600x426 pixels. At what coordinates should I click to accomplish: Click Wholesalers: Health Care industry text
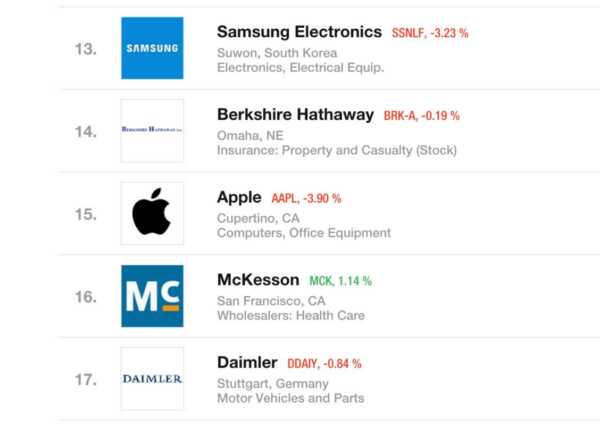(291, 316)
